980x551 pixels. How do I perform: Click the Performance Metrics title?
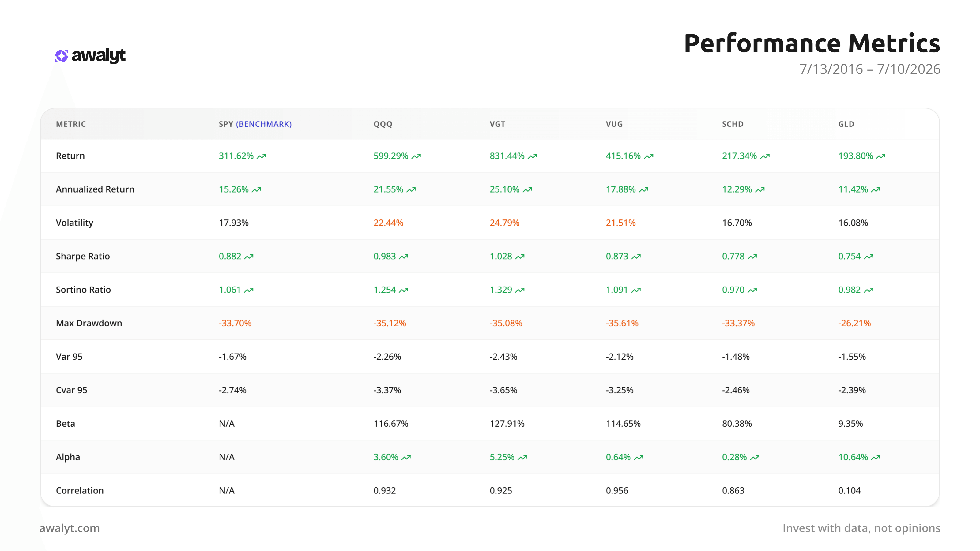click(x=812, y=43)
